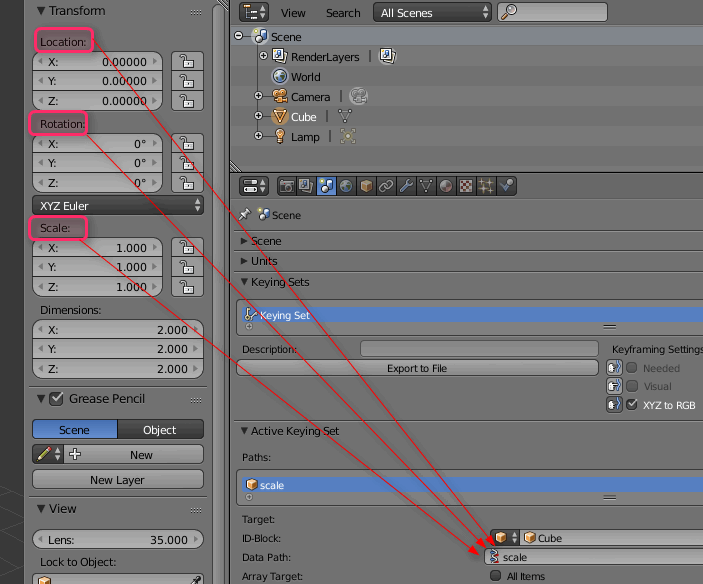The width and height of the screenshot is (703, 584).
Task: Open the World properties tab
Action: tap(346, 186)
